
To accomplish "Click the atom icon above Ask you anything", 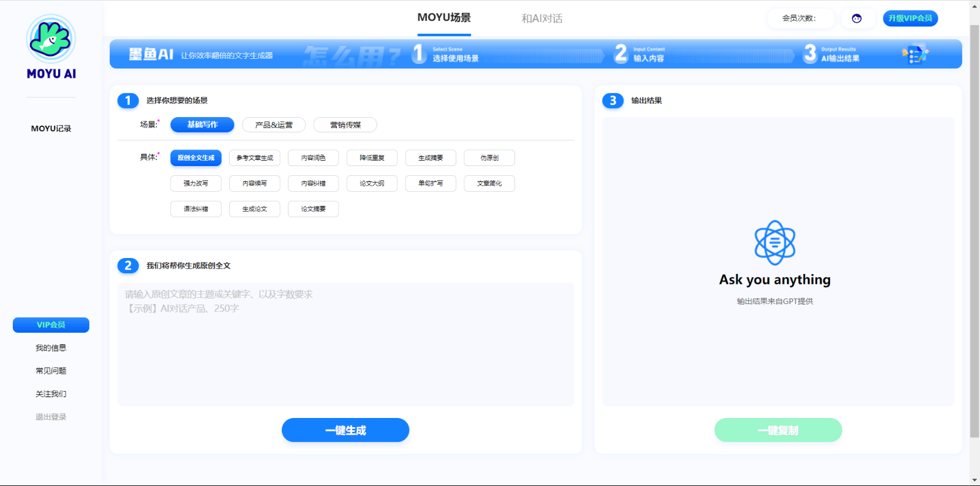I will pos(775,243).
